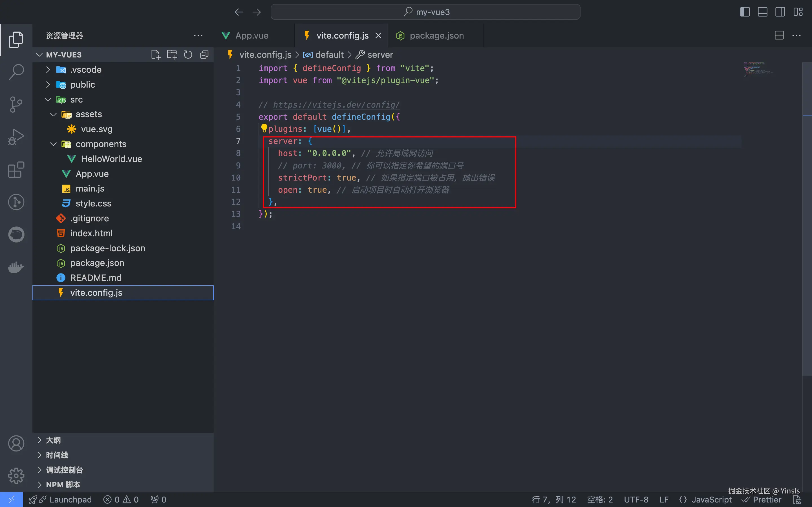Toggle secondary side bar visibility
The height and width of the screenshot is (507, 812).
coord(780,12)
